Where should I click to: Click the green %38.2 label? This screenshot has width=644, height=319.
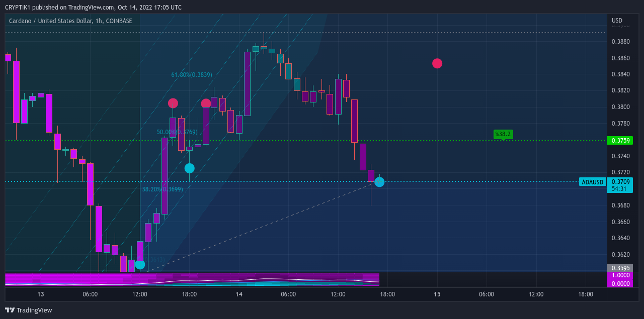click(503, 134)
